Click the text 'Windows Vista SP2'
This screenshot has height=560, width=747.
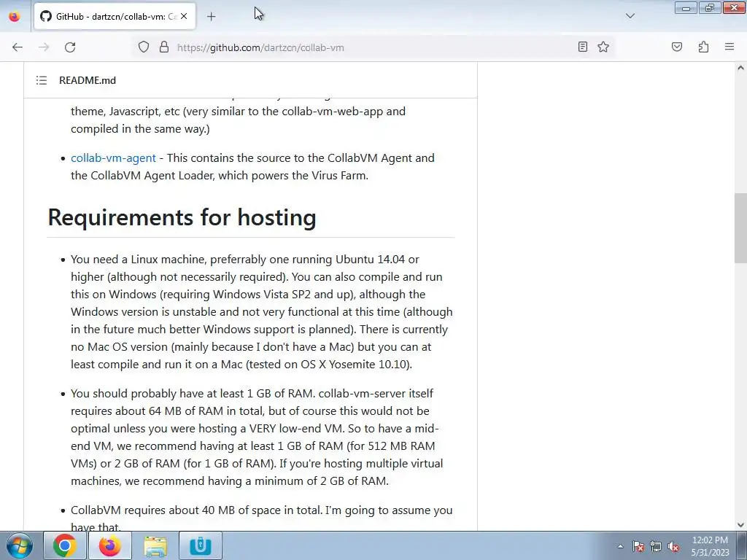click(262, 295)
